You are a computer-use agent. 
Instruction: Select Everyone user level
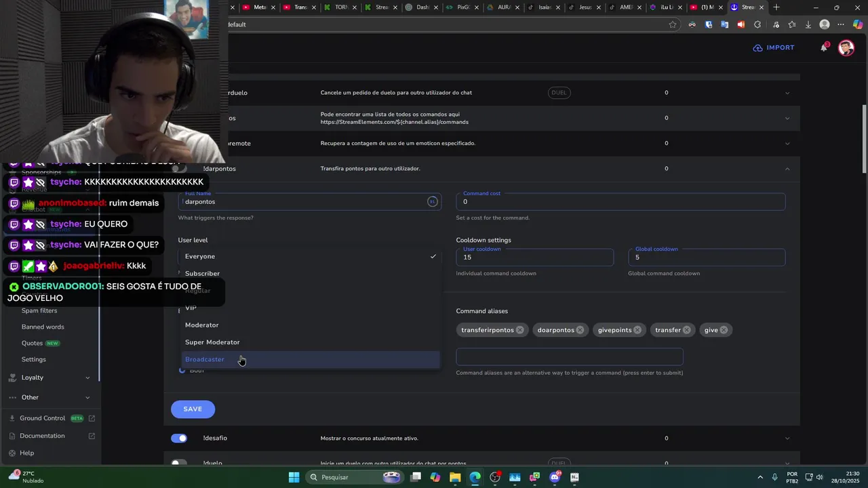click(x=311, y=256)
